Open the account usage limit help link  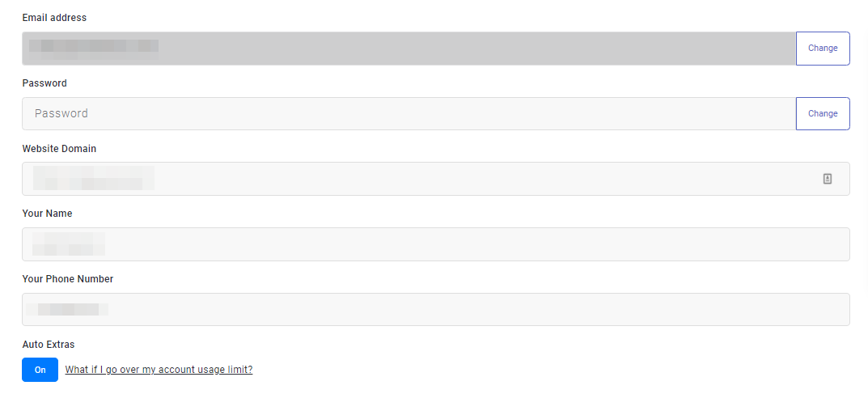pyautogui.click(x=159, y=370)
